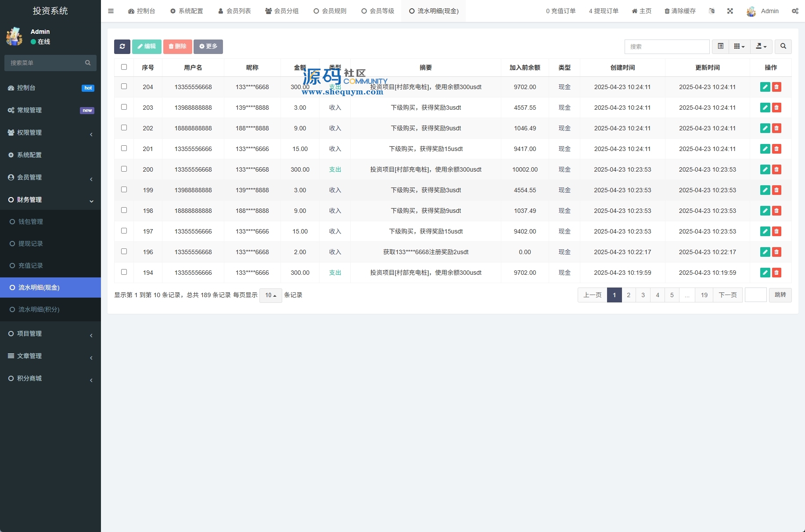The width and height of the screenshot is (805, 532).
Task: Click green edit icon for row 204
Action: [x=765, y=87]
